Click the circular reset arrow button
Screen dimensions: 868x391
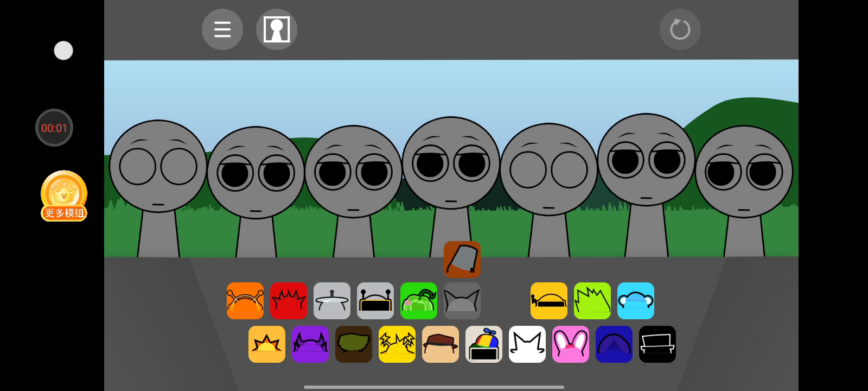[680, 29]
